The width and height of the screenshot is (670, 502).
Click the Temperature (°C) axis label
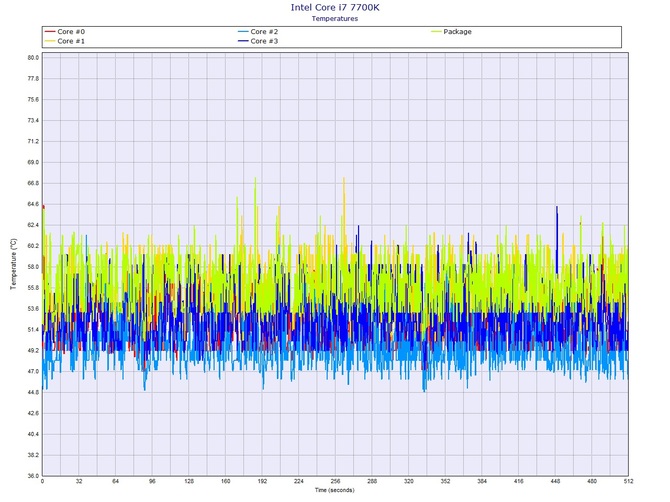(13, 264)
